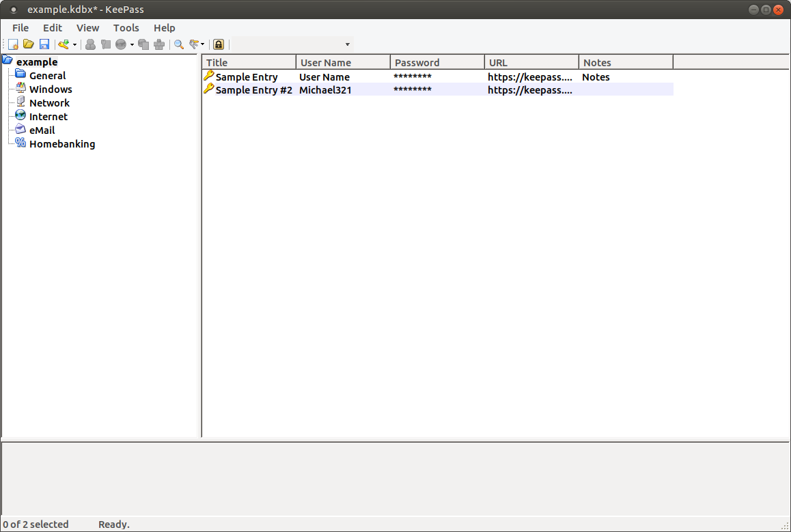Click the "User Name" cell of Sample Entry
This screenshot has height=532, width=791.
click(324, 77)
